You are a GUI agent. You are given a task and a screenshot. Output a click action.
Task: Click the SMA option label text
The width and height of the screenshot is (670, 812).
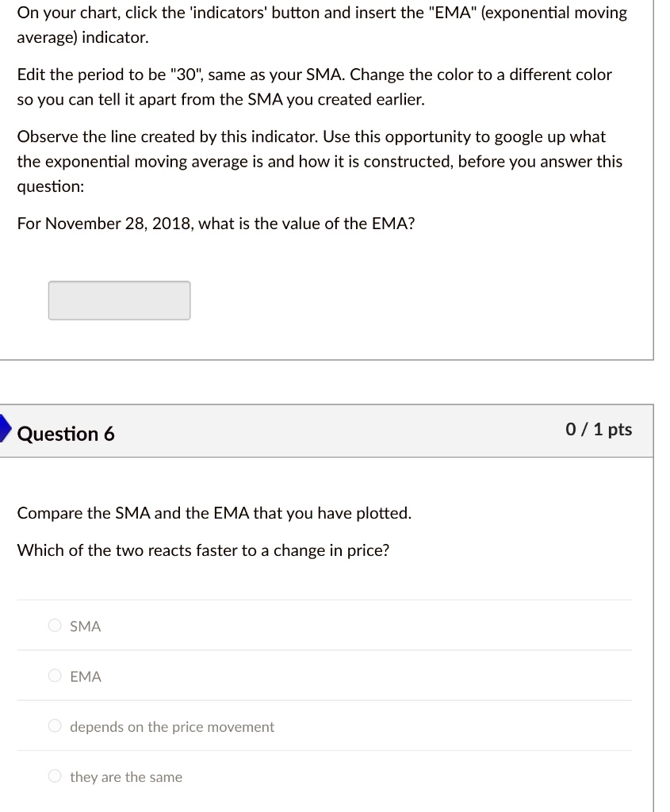[x=84, y=626]
